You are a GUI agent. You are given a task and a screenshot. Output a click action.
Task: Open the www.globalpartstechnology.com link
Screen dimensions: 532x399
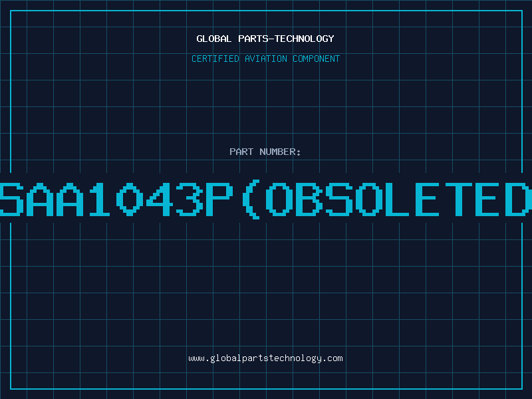(x=265, y=358)
